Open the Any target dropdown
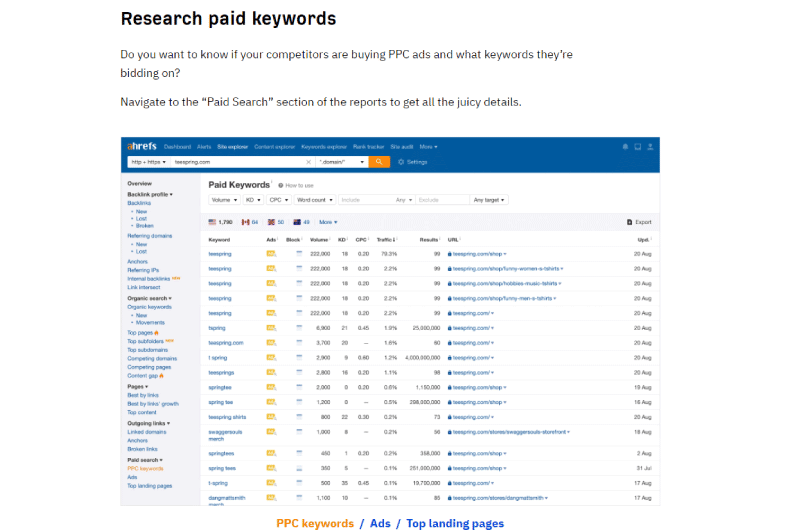Screen dimensions: 800x530 [x=489, y=200]
